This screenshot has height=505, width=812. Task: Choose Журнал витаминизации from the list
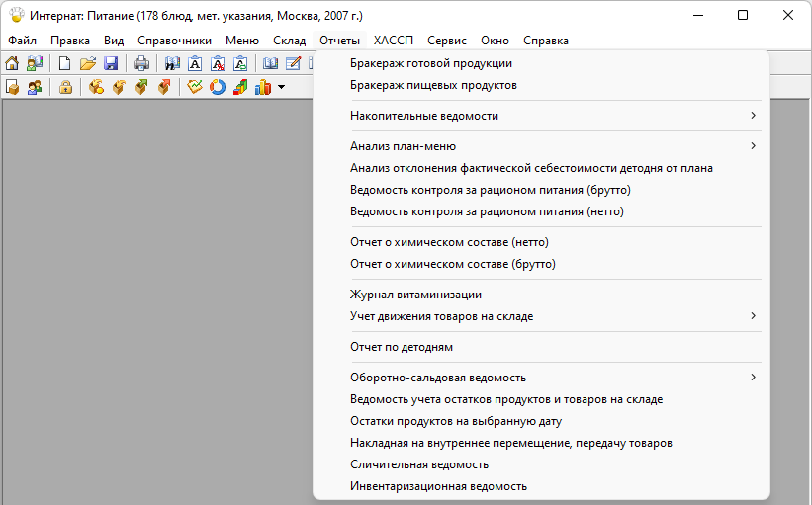tap(415, 295)
